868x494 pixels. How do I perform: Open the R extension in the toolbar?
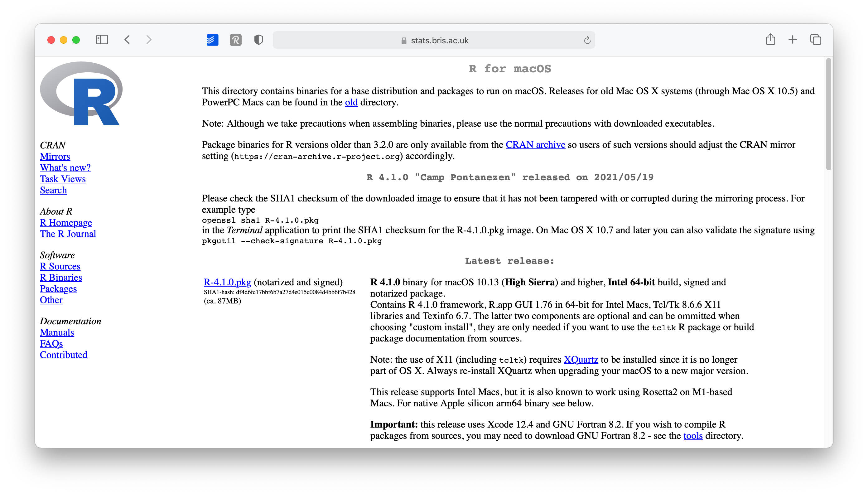pos(236,40)
